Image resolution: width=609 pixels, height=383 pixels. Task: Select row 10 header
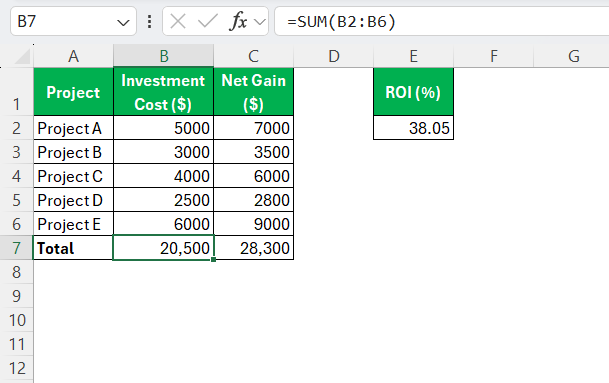(x=16, y=320)
